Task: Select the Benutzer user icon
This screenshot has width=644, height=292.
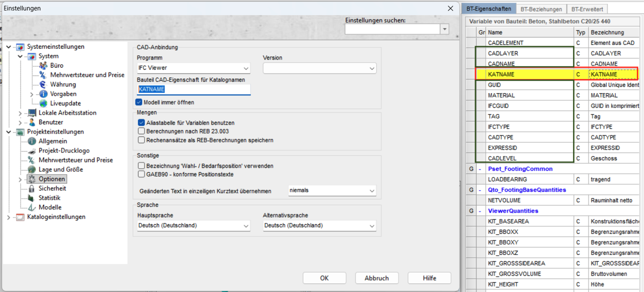Action: [x=32, y=122]
